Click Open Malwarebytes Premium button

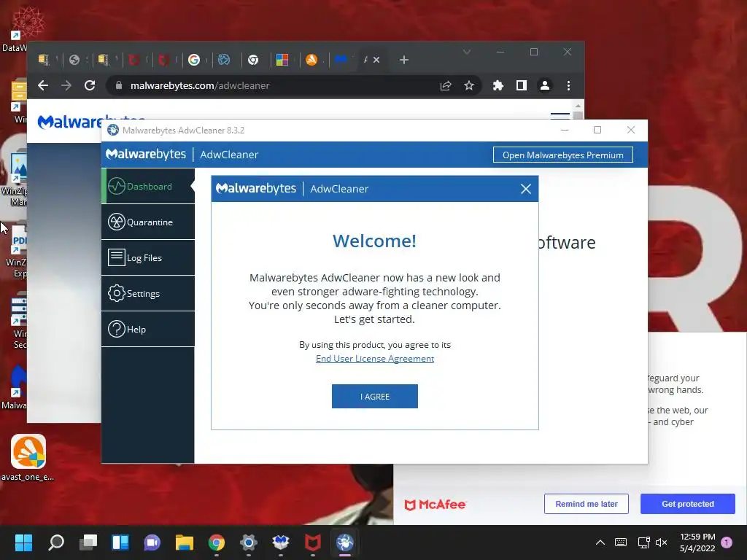562,155
